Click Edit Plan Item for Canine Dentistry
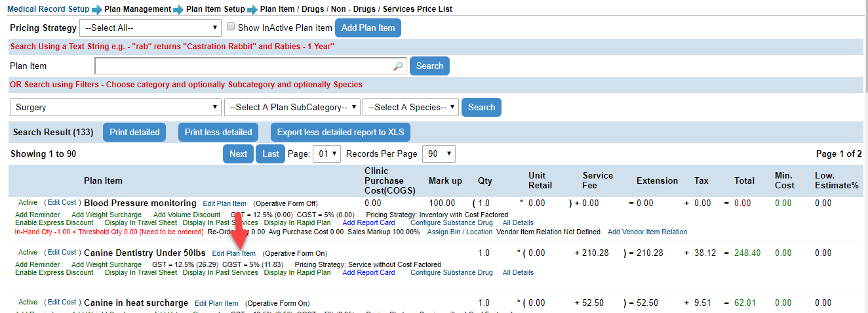868x313 pixels. (x=234, y=253)
